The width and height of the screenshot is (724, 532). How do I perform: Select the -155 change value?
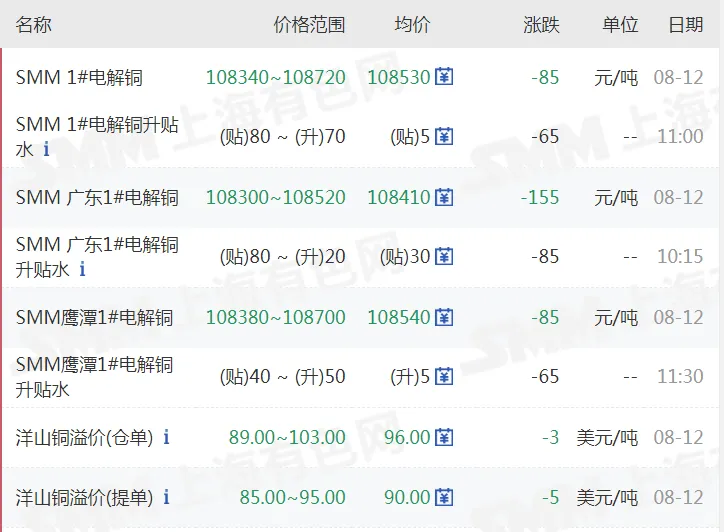[x=540, y=197]
